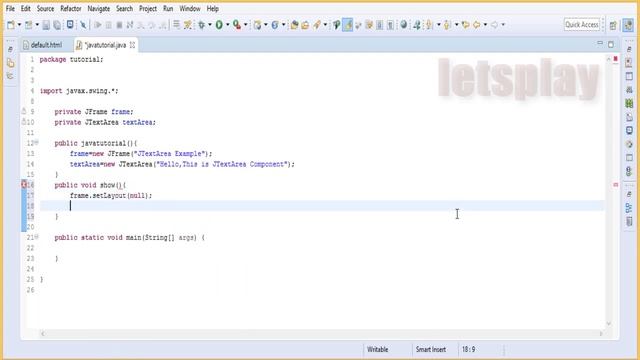640x360 pixels.
Task: Collapse the main method fold marker on line 21
Action: (x=37, y=236)
